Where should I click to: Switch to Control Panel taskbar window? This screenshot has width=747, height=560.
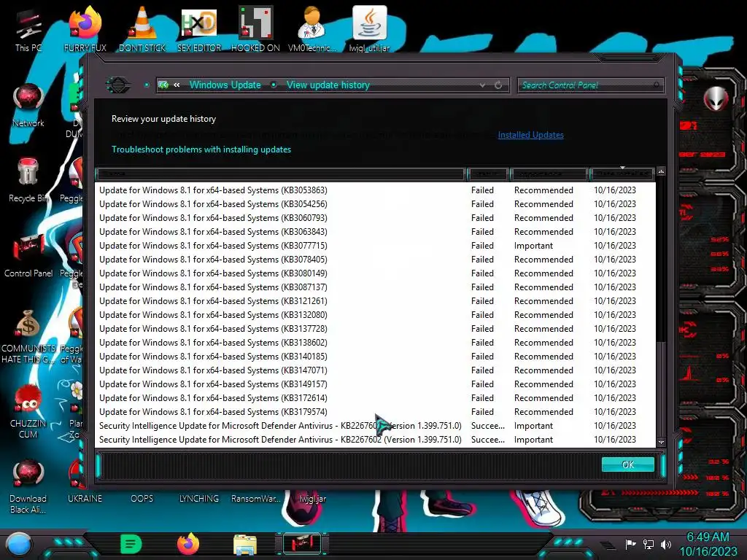[302, 544]
